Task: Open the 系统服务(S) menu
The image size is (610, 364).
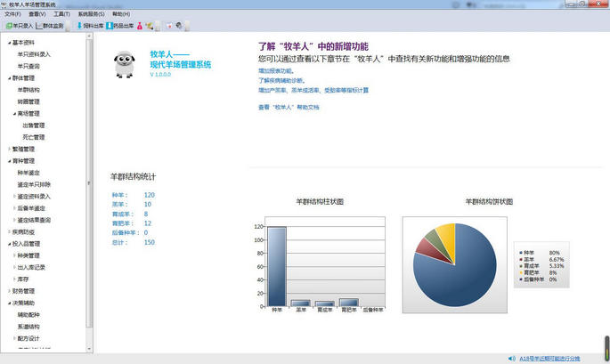Action: pyautogui.click(x=91, y=14)
